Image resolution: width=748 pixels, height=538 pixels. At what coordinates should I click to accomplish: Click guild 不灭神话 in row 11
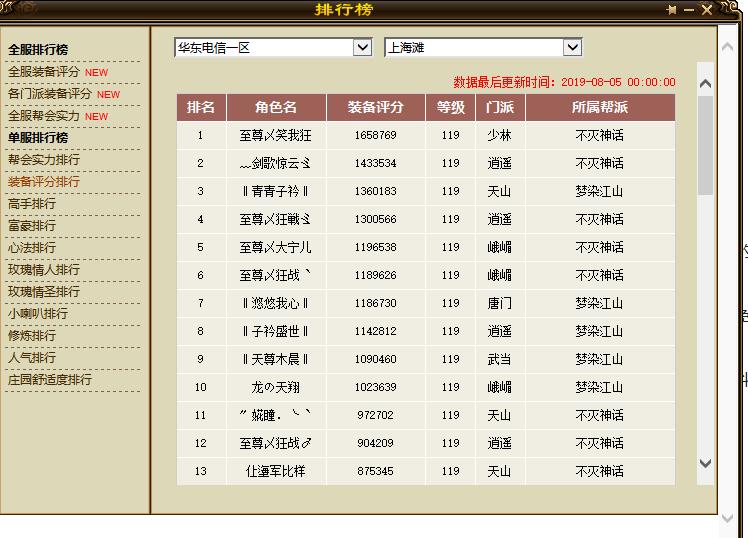599,415
